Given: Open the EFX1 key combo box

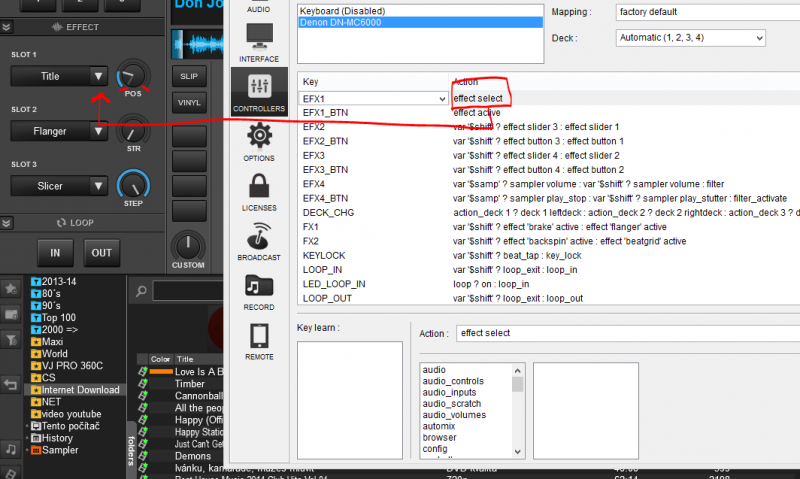Looking at the screenshot, I should tap(373, 98).
